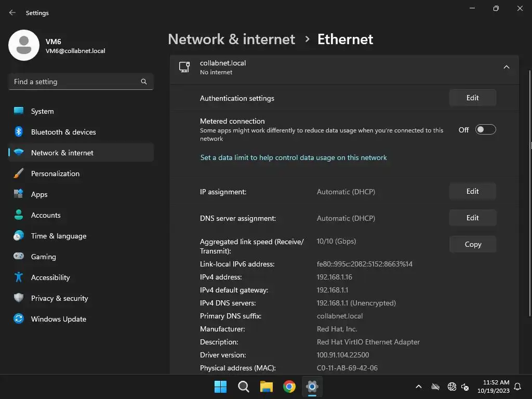
Task: Copy the network properties
Action: tap(472, 244)
